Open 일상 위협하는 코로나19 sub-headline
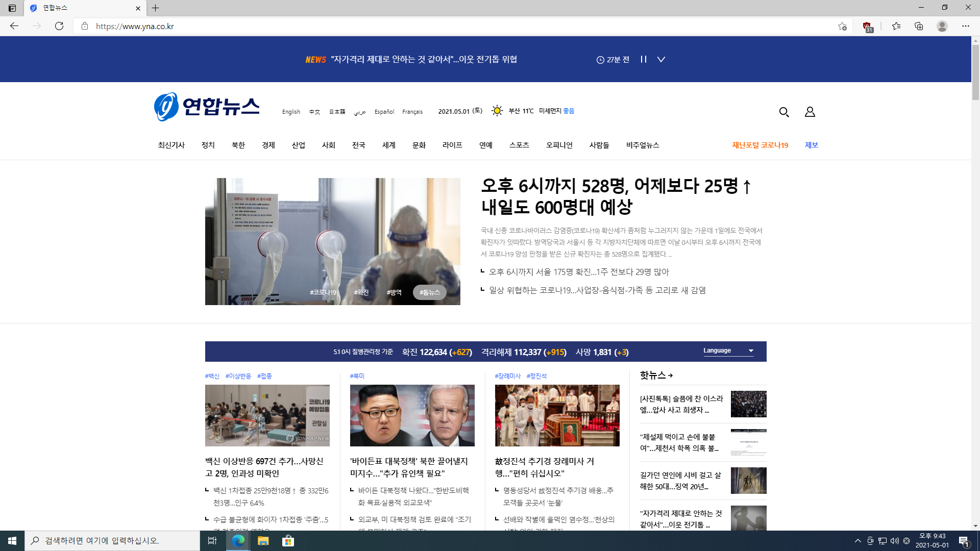Viewport: 980px width, 551px height. tap(597, 290)
